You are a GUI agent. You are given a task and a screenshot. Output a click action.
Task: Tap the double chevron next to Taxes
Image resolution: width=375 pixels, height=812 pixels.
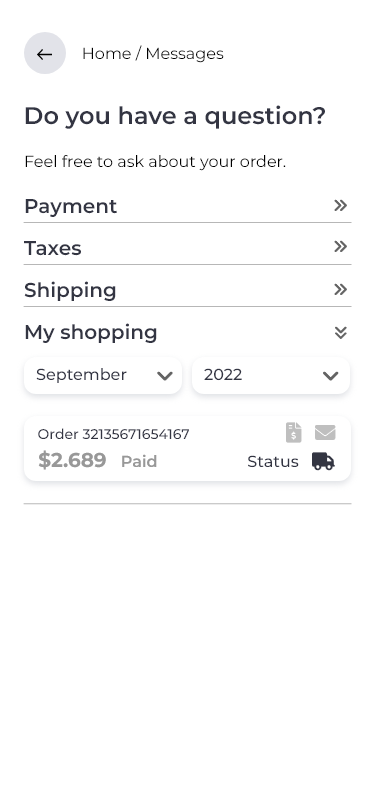(x=340, y=246)
